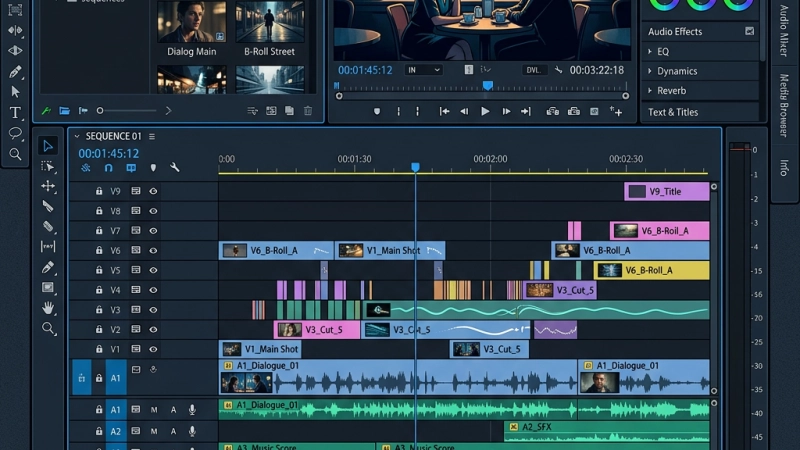The width and height of the screenshot is (800, 450).
Task: Toggle visibility of track V3
Action: (153, 310)
